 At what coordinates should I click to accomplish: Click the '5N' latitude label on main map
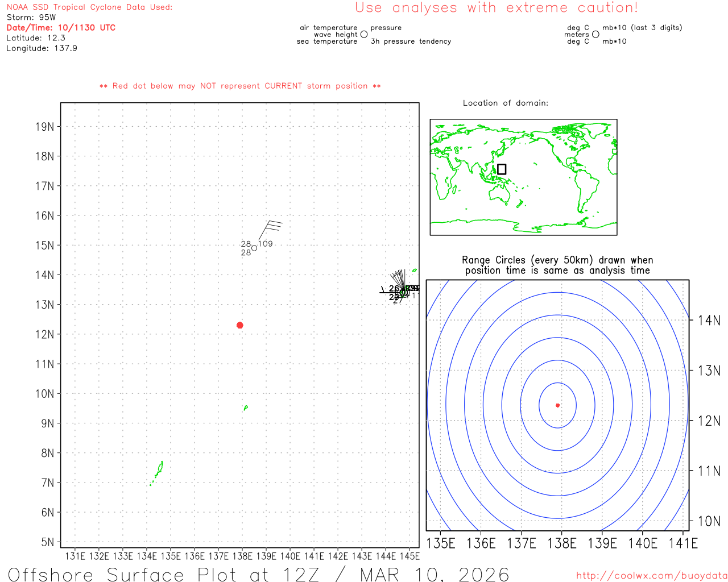[x=47, y=542]
